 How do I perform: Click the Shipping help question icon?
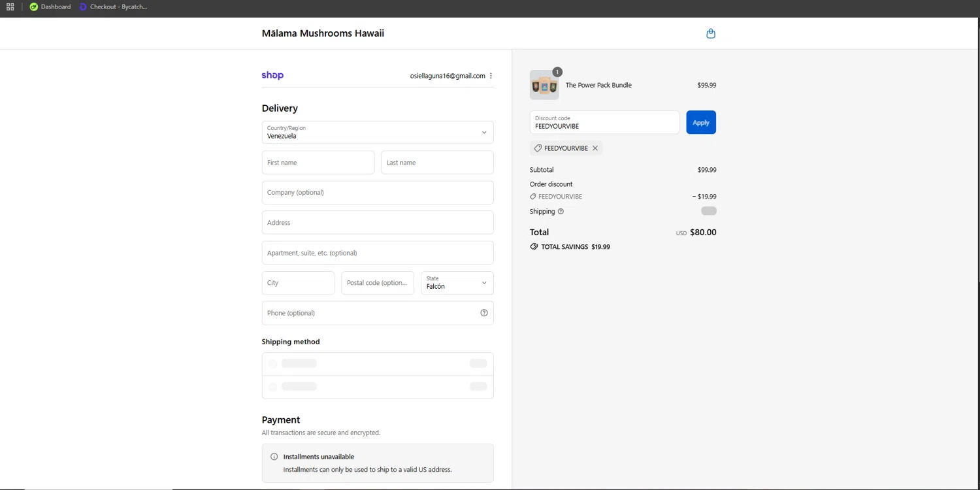(x=561, y=212)
